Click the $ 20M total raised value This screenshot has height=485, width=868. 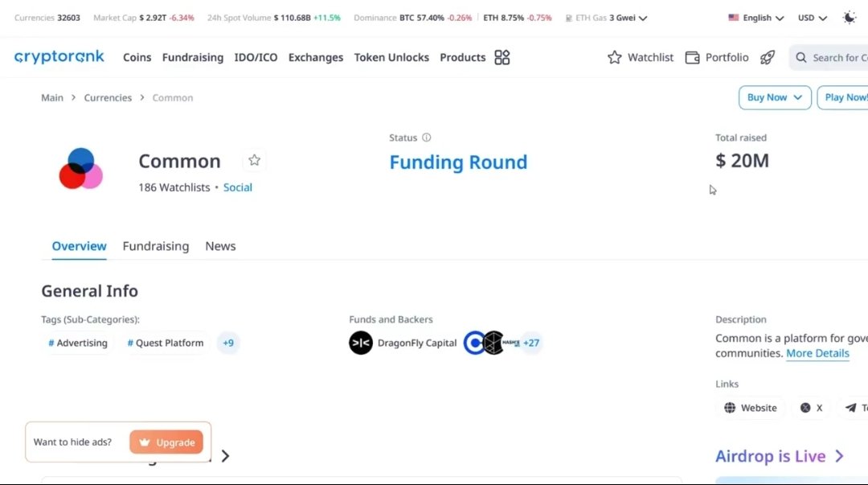[x=742, y=161]
